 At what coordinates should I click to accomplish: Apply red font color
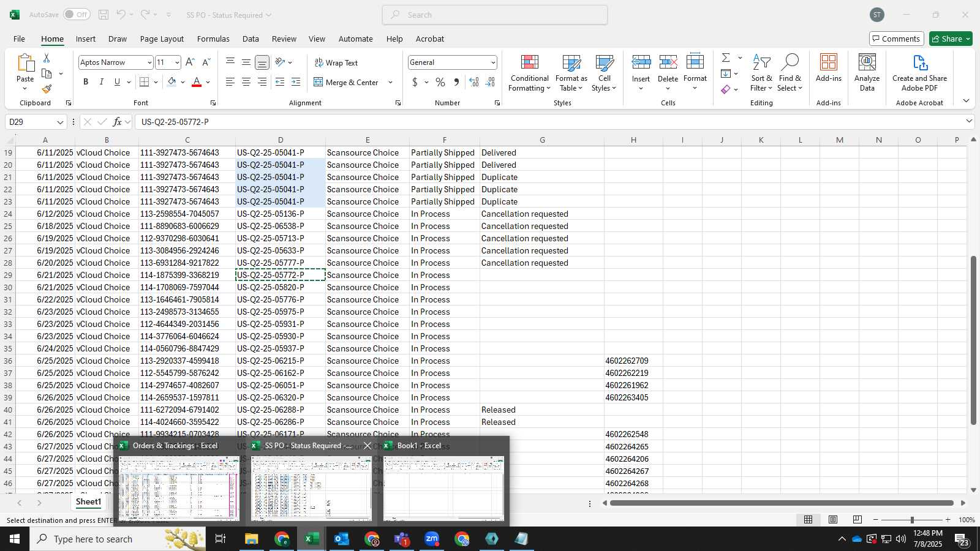coord(197,82)
